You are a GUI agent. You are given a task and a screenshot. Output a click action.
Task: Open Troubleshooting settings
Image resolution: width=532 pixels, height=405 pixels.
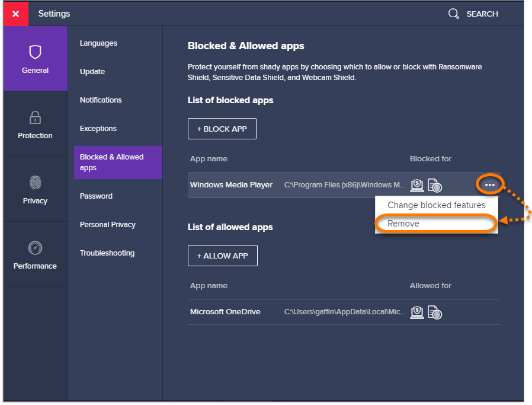107,253
